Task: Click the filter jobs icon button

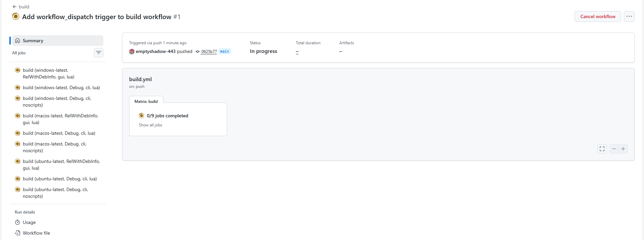Action: (99, 53)
